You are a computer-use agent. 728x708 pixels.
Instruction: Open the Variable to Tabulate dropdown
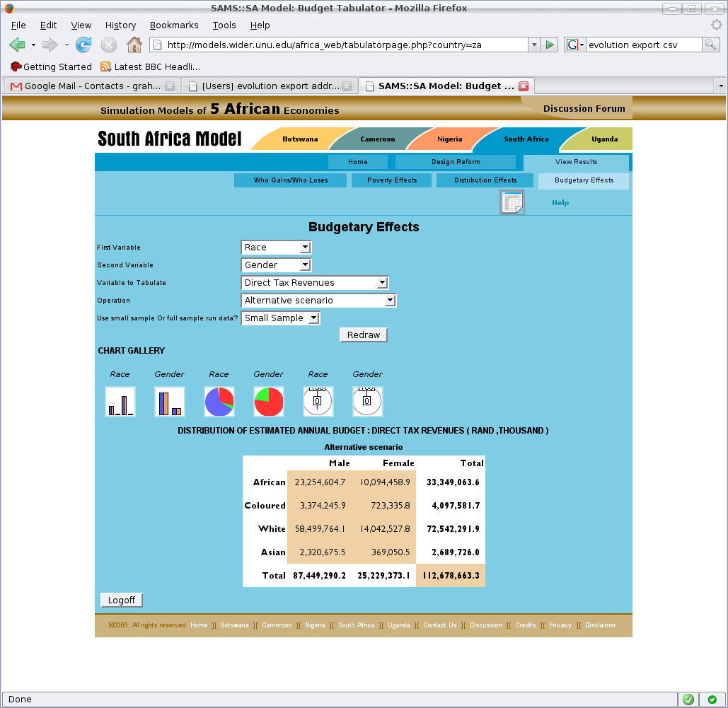(x=315, y=283)
